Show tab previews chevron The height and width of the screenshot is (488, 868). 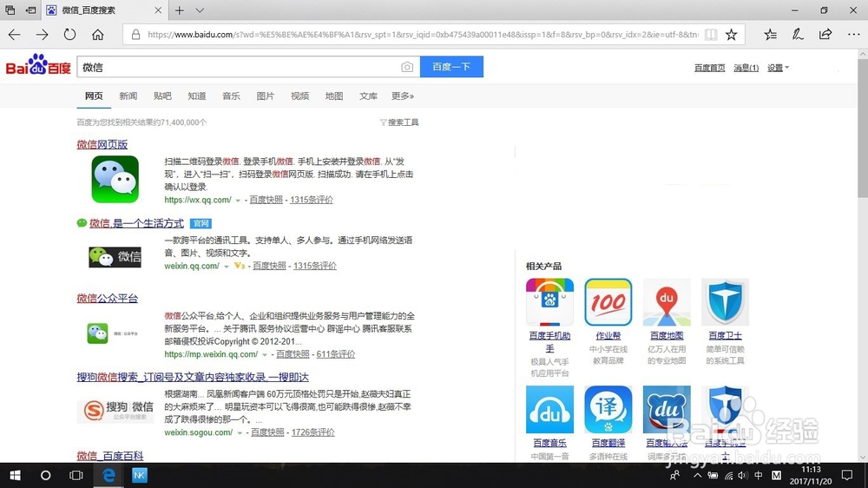point(200,10)
